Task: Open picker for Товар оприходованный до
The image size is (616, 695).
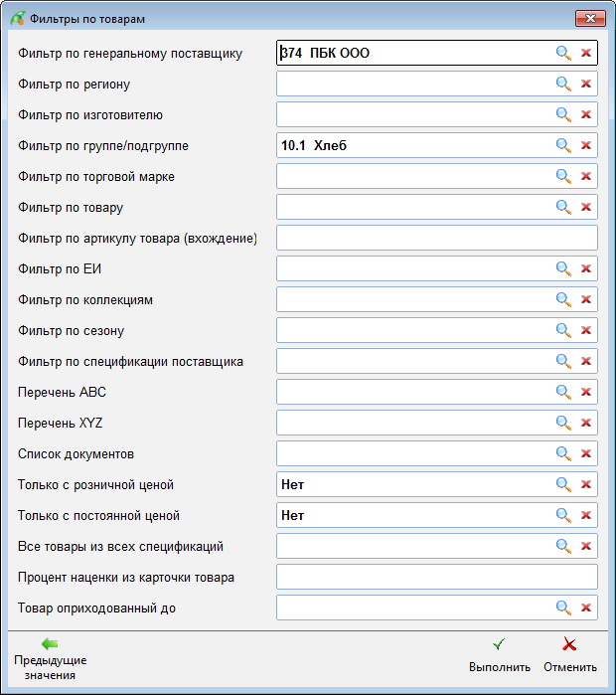Action: pos(563,608)
